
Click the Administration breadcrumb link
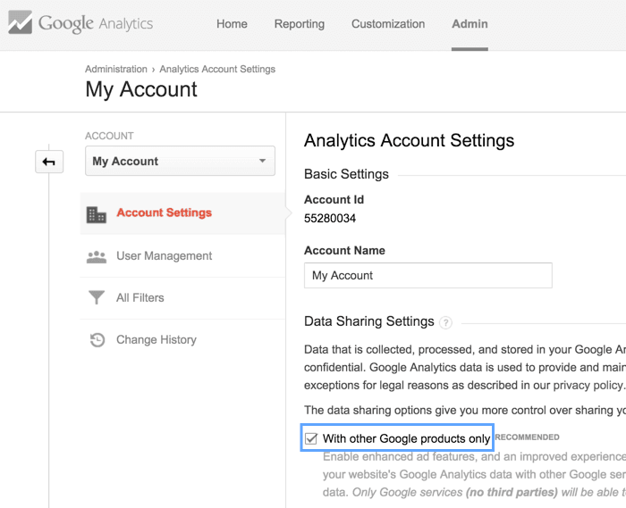coord(116,69)
